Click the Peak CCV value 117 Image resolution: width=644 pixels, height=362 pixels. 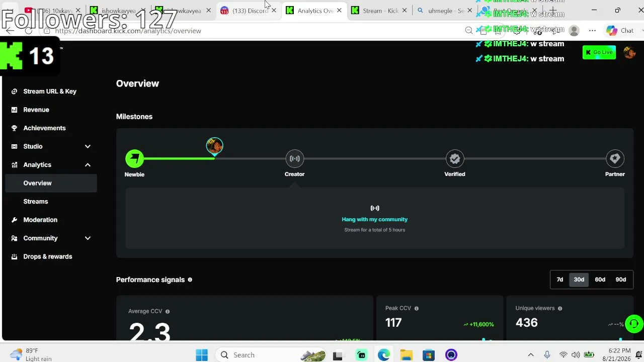click(393, 323)
